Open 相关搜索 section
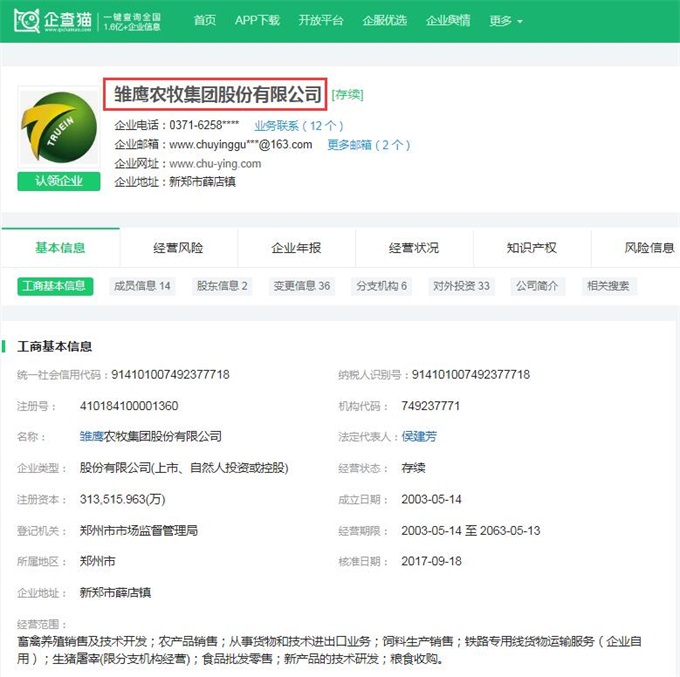 click(608, 286)
